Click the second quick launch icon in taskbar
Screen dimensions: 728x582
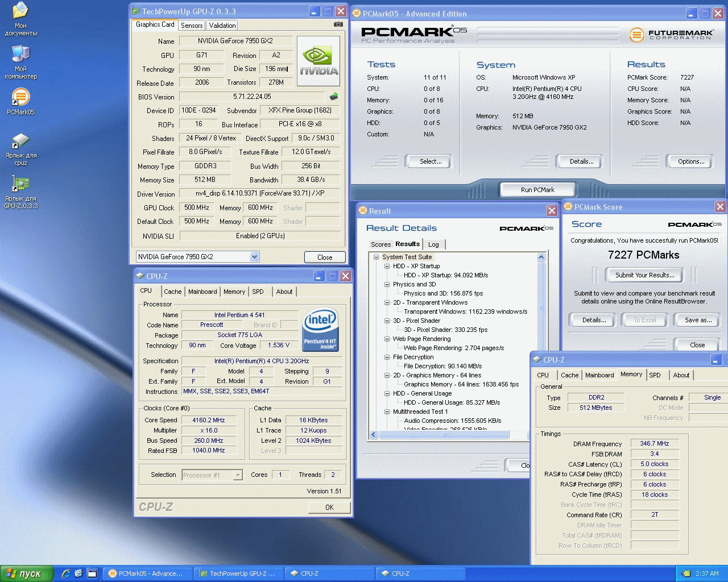[78, 573]
